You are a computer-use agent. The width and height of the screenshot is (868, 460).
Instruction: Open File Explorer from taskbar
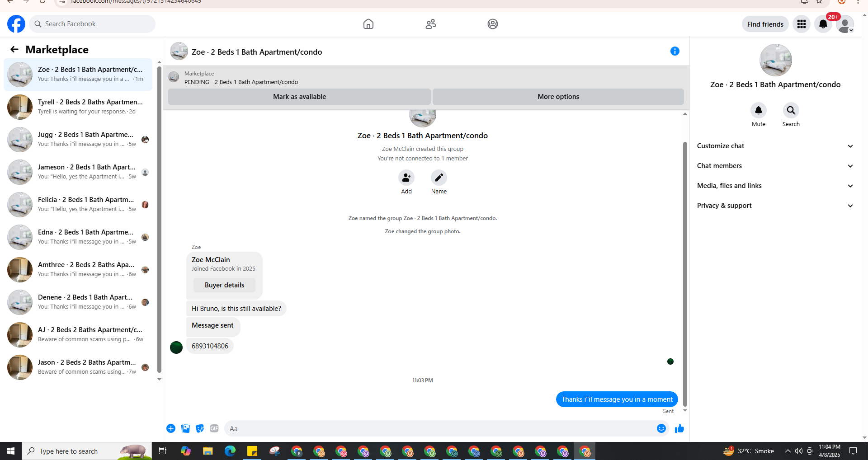pos(208,451)
